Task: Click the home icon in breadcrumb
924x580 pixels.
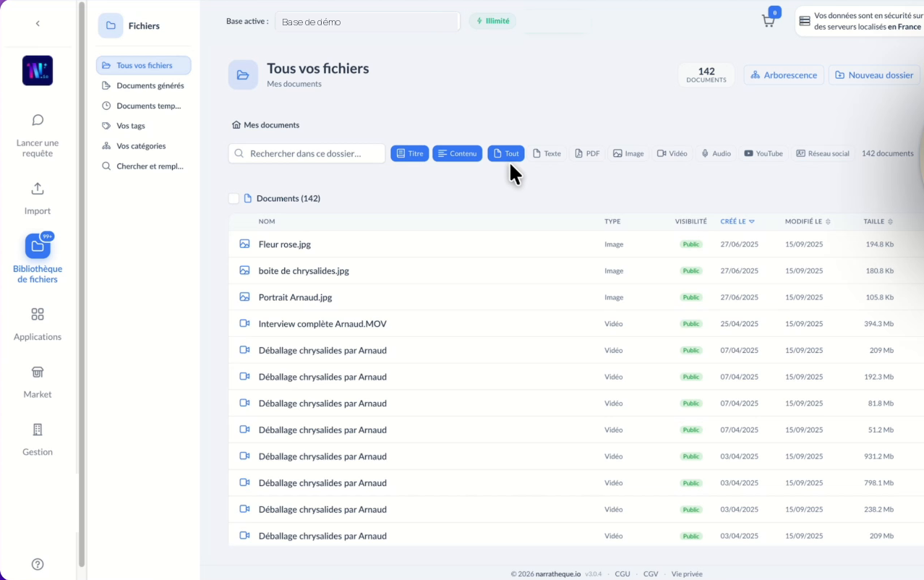Action: (x=236, y=125)
